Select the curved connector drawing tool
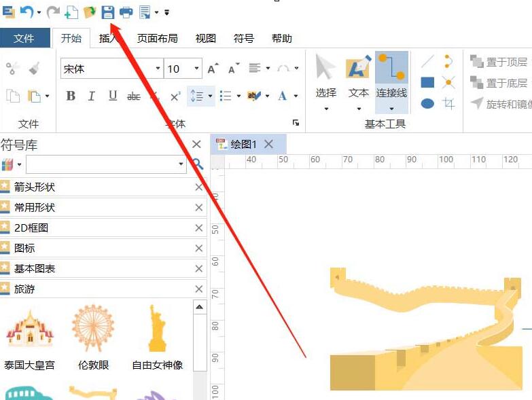Screen dimensions: 532x400 tap(448, 61)
